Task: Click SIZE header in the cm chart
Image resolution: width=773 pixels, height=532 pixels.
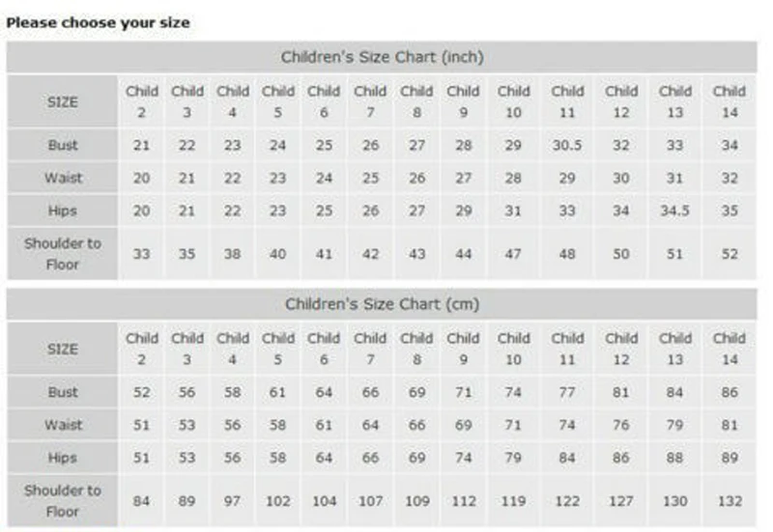Action: click(x=63, y=349)
